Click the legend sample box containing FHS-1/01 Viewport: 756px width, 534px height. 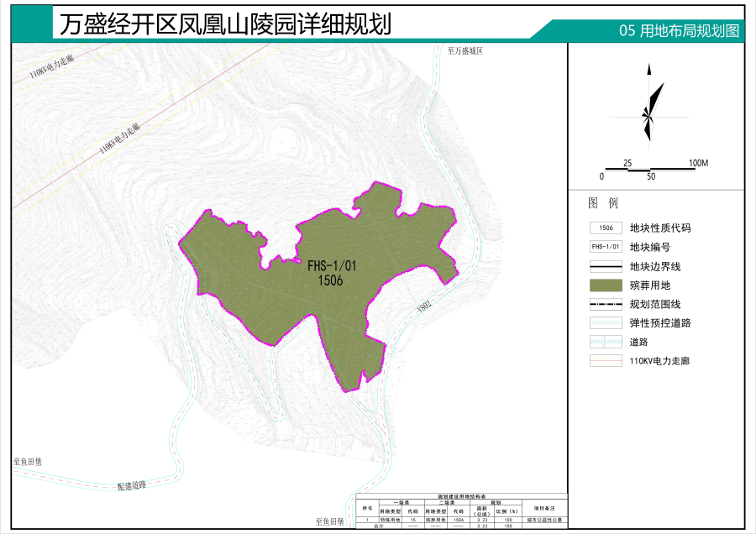click(606, 247)
